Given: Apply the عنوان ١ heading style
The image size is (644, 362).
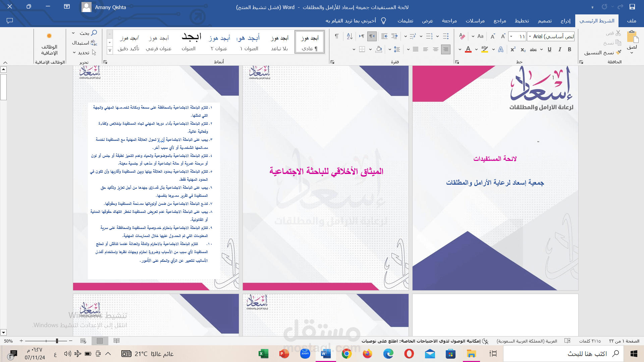Looking at the screenshot, I should [249, 43].
